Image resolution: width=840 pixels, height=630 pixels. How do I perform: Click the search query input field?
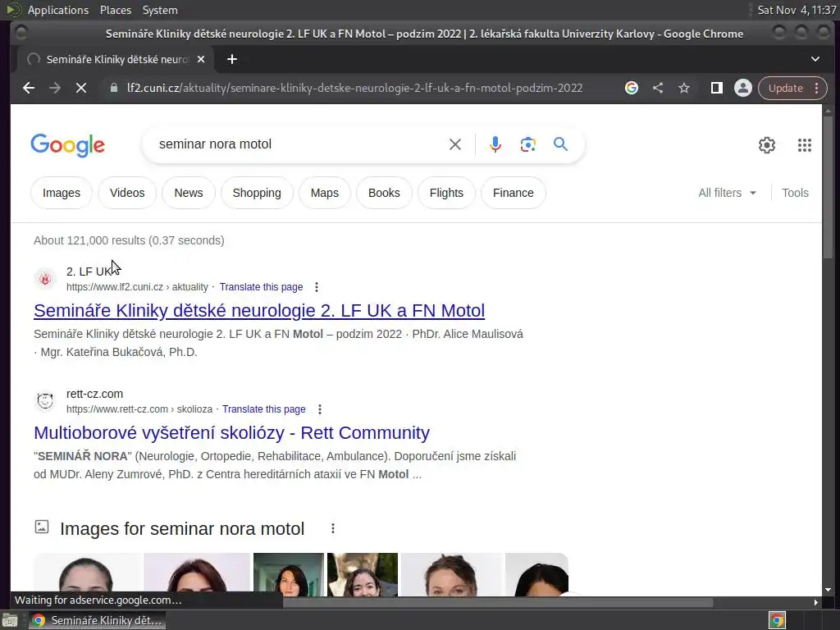pos(300,144)
